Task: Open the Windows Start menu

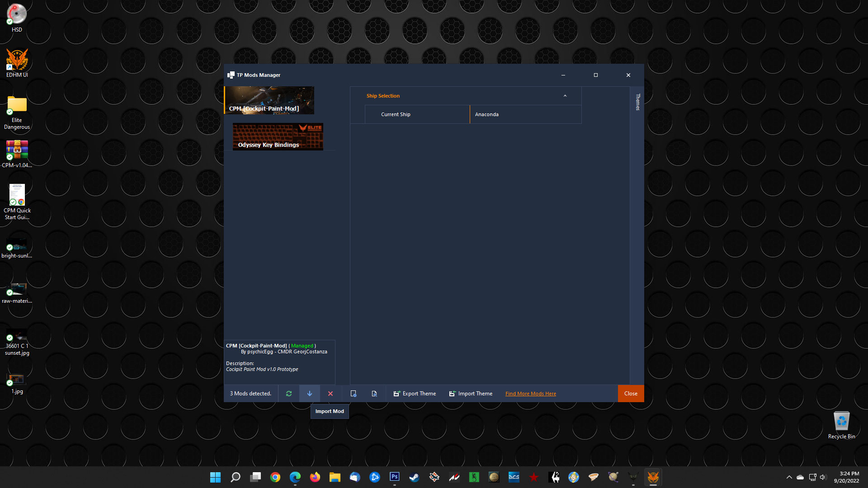Action: (215, 477)
